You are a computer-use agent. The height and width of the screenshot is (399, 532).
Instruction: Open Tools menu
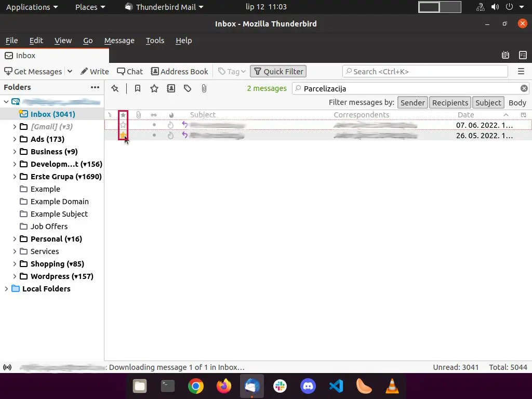155,41
